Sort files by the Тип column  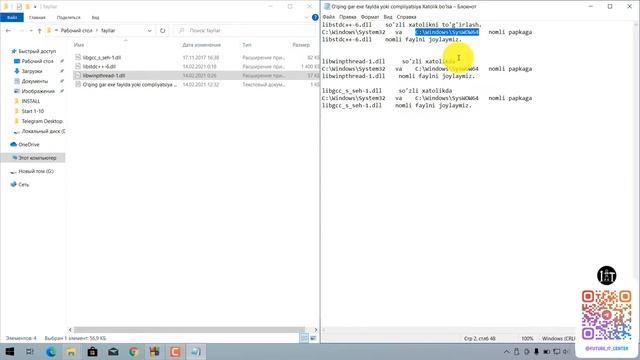coord(247,45)
